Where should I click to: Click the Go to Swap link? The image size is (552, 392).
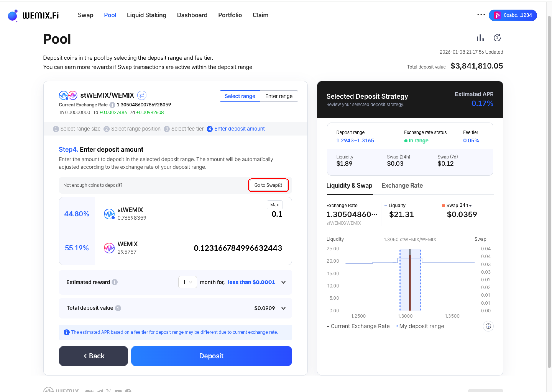coord(268,185)
